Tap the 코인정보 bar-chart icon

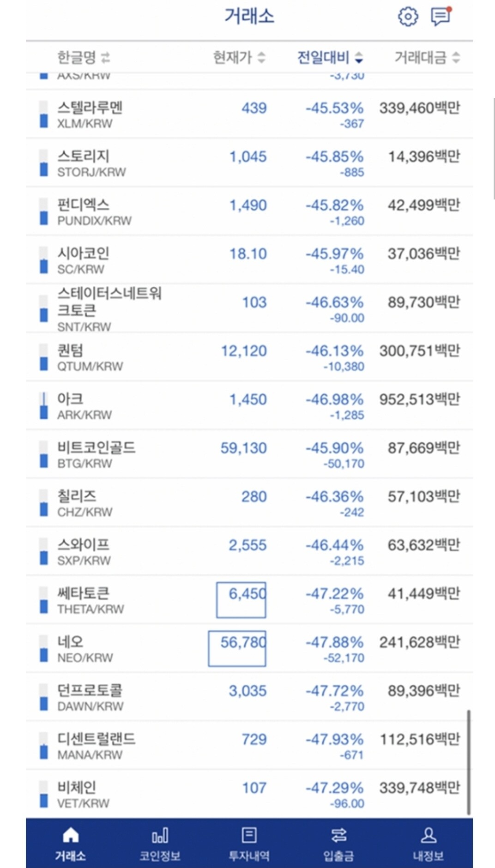point(159,837)
